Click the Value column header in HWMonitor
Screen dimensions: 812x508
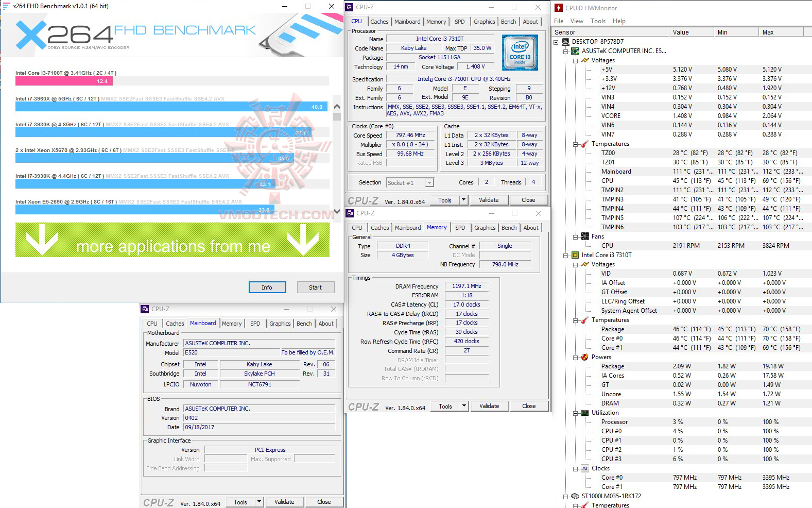692,32
